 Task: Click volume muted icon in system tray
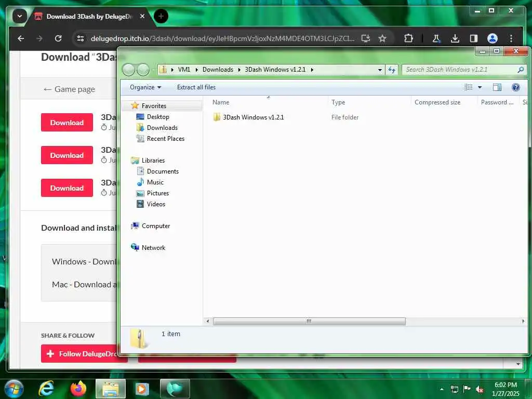pos(480,389)
